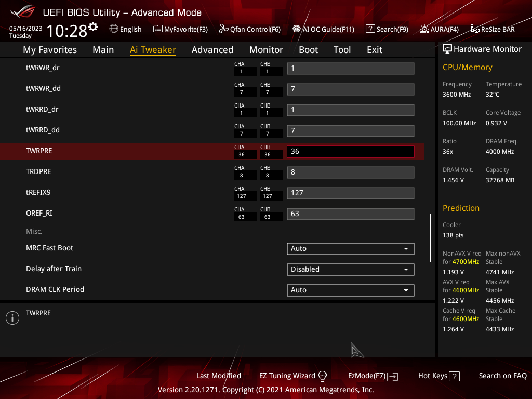Click the Cooler 138 pts value
The width and height of the screenshot is (532, 399).
click(x=453, y=235)
